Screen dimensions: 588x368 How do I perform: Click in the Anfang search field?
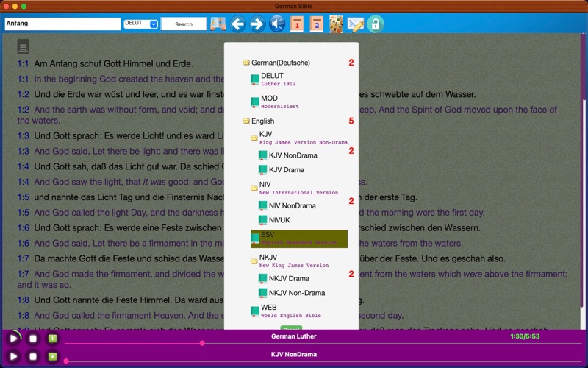point(62,24)
